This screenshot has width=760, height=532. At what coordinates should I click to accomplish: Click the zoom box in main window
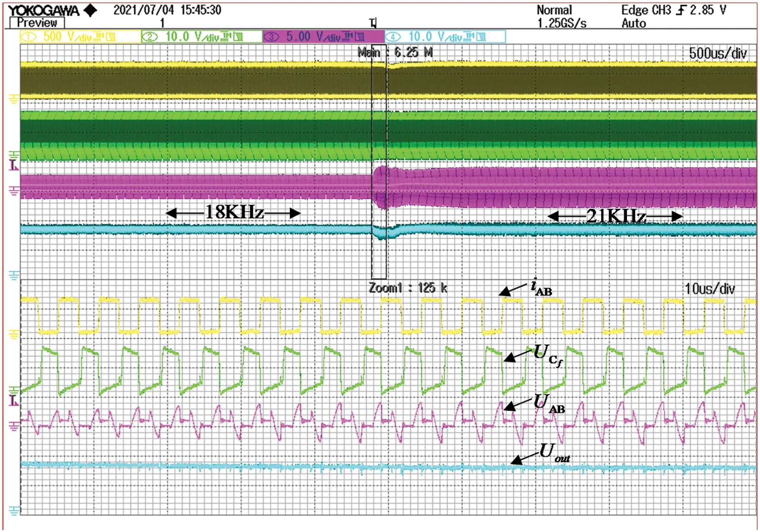379,161
